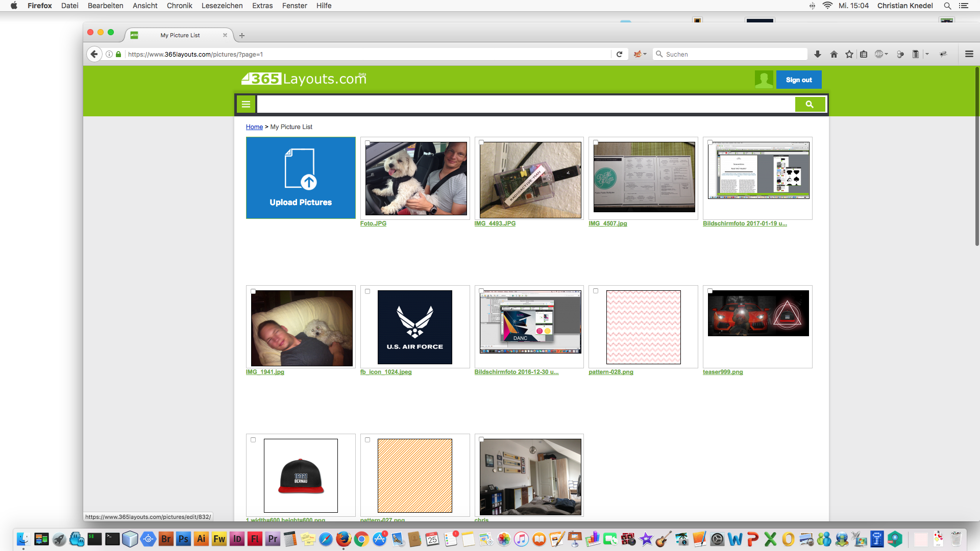Reload the page with the refresh icon
This screenshot has height=551, width=980.
[620, 54]
